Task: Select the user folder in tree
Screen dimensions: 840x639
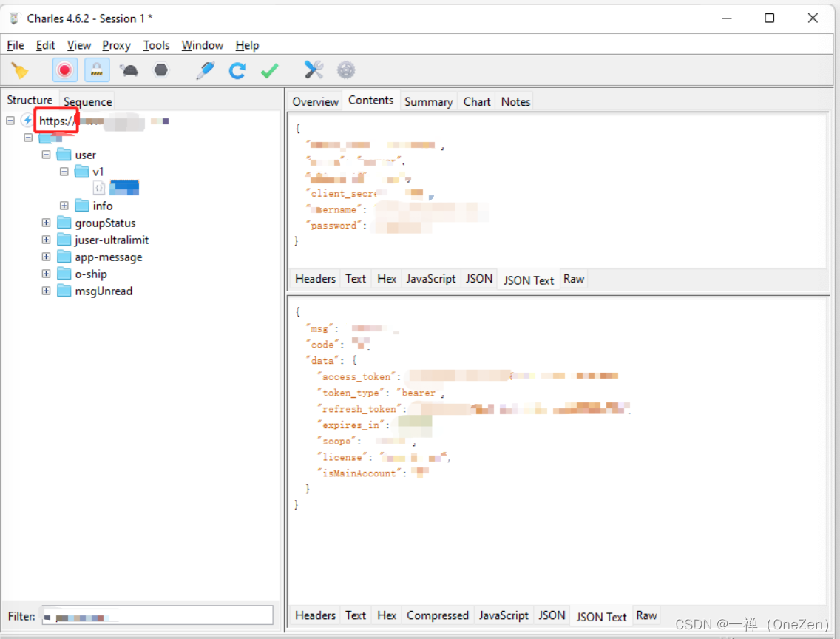Action: tap(76, 155)
